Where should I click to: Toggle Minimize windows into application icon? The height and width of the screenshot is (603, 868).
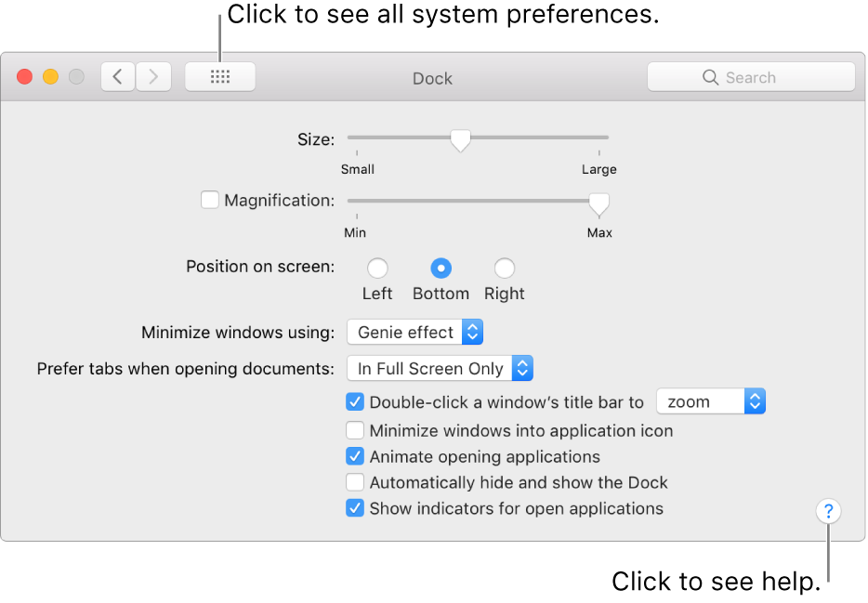pyautogui.click(x=355, y=430)
